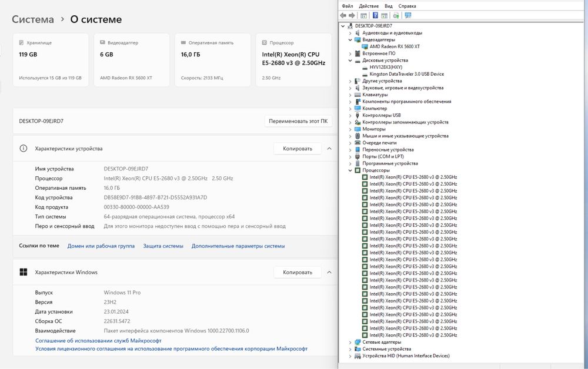Click Копировать in Характеристики устройства
This screenshot has height=369, width=588.
click(298, 148)
